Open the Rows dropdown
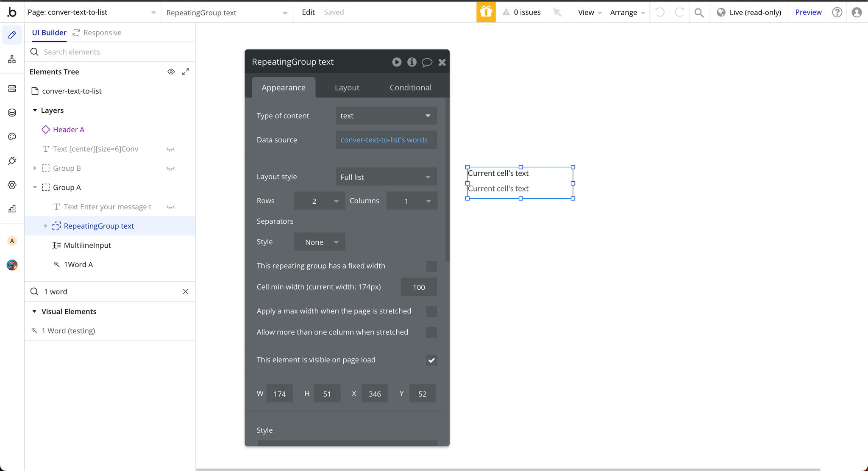Screen dimensions: 868x471 [x=320, y=201]
